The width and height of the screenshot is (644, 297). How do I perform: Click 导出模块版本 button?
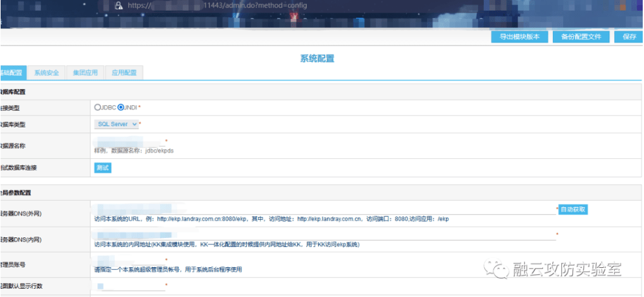point(520,37)
